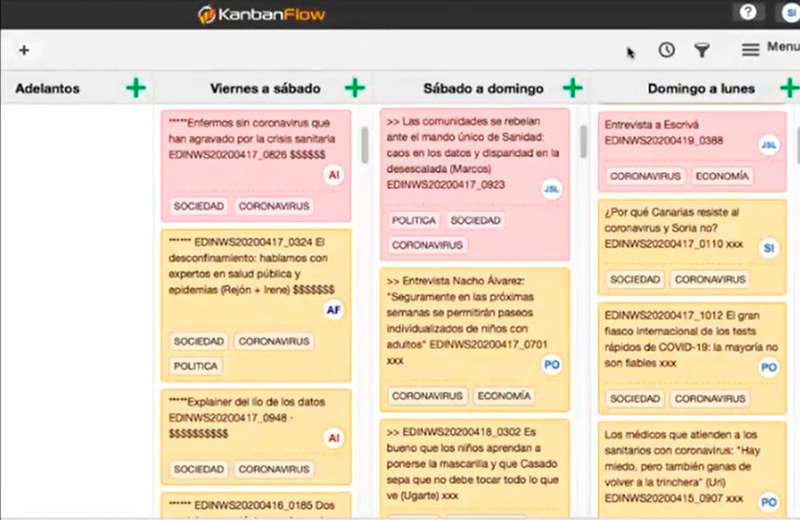The width and height of the screenshot is (800, 520).
Task: Open the filter funnel icon
Action: tap(702, 50)
